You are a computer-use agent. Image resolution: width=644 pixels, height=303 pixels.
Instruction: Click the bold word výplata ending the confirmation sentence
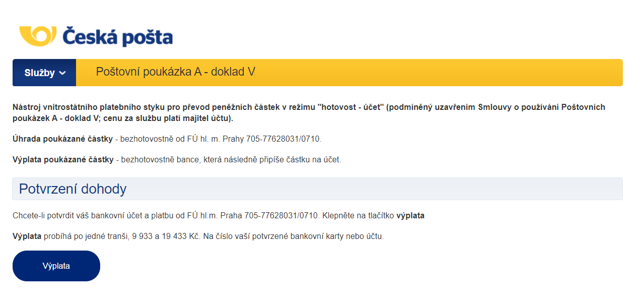(x=410, y=216)
